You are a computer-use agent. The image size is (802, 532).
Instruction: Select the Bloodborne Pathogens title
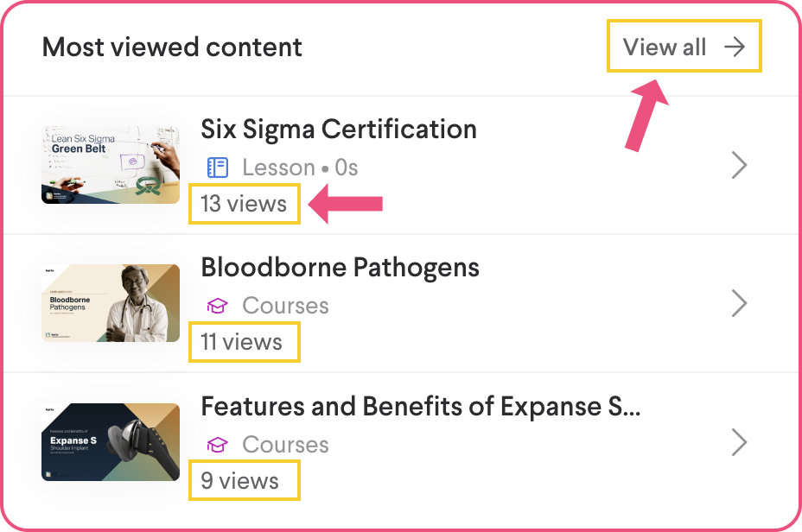tap(340, 268)
